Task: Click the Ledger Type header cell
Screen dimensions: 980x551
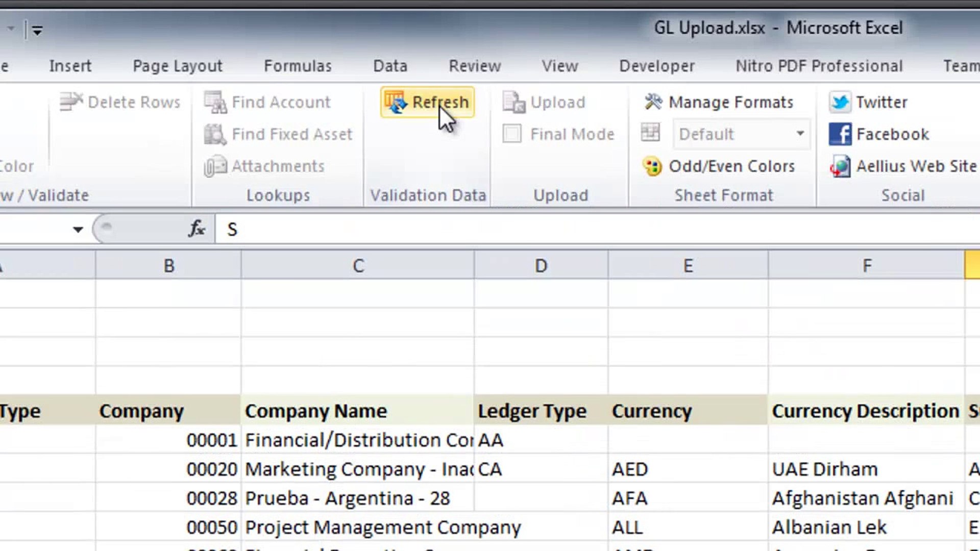Action: 541,411
